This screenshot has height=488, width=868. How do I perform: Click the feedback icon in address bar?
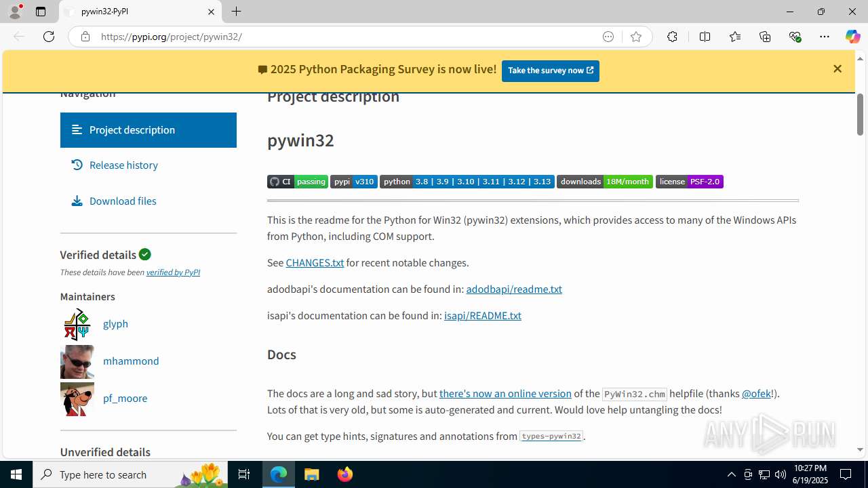[x=608, y=37]
